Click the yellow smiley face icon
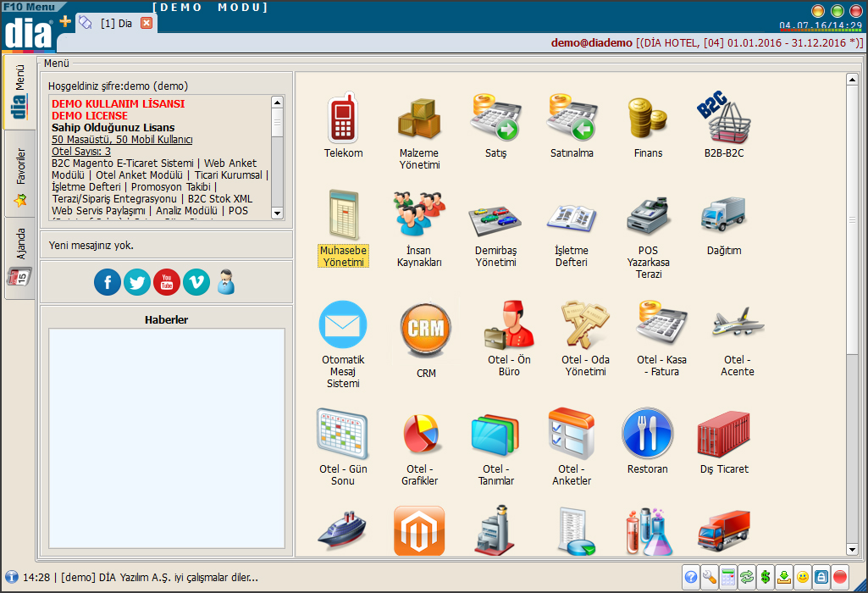868x593 pixels. click(803, 578)
